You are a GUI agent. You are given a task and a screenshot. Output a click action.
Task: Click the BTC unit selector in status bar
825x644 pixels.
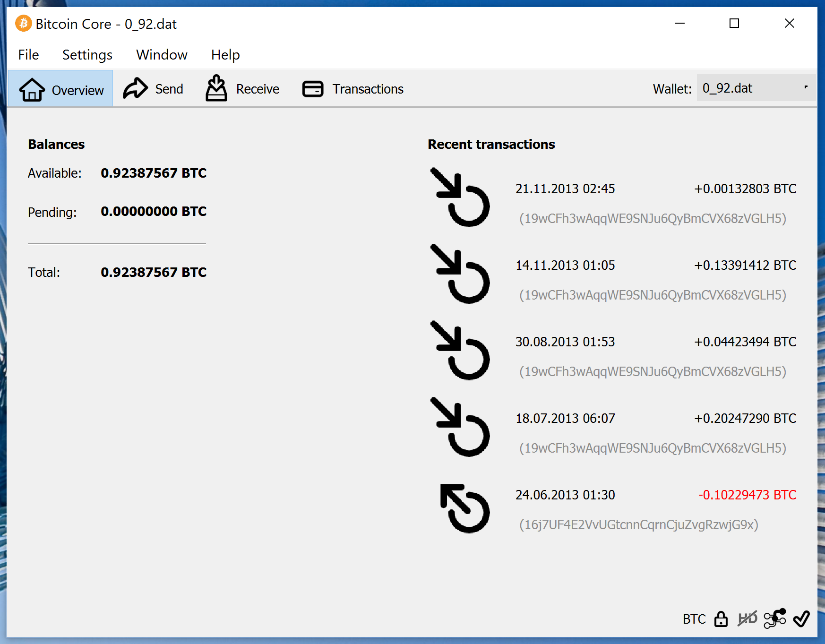point(694,619)
